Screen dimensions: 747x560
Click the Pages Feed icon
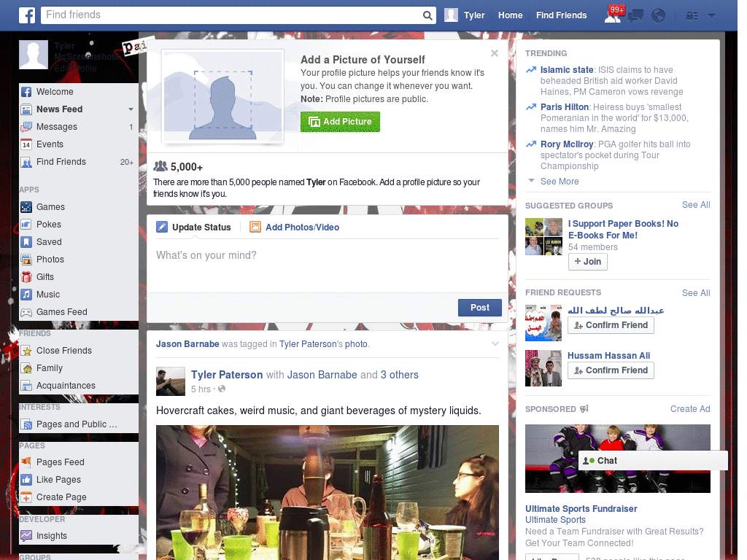pos(26,462)
